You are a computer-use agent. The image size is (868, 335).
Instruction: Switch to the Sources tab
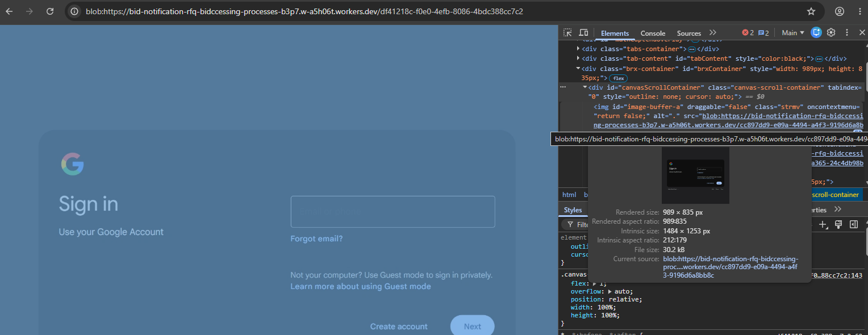[688, 33]
